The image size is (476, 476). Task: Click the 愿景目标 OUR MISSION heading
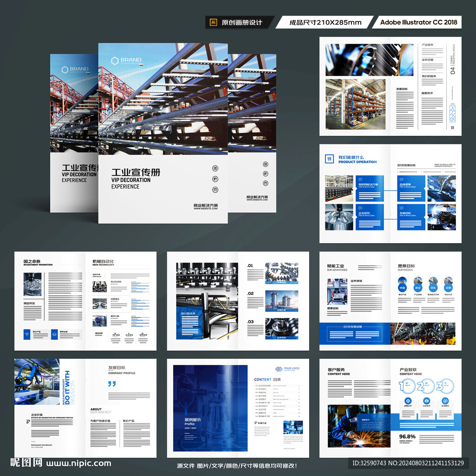(406, 267)
